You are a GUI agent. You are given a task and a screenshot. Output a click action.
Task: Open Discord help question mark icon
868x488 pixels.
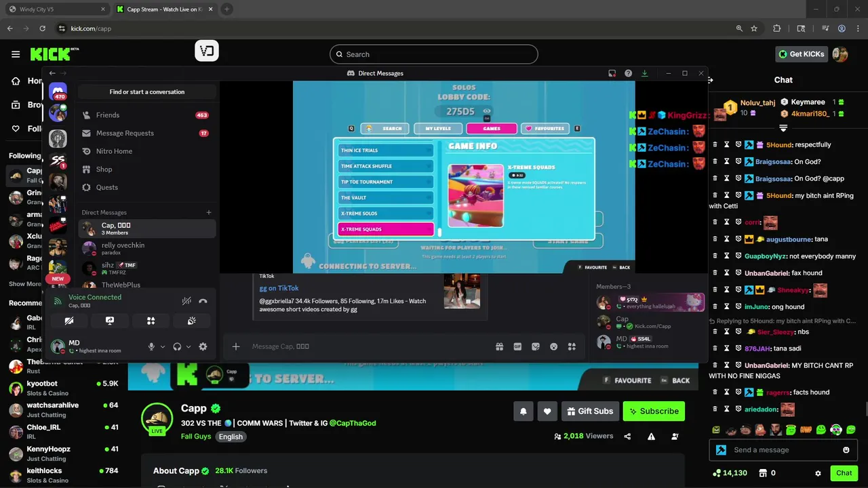click(x=629, y=73)
